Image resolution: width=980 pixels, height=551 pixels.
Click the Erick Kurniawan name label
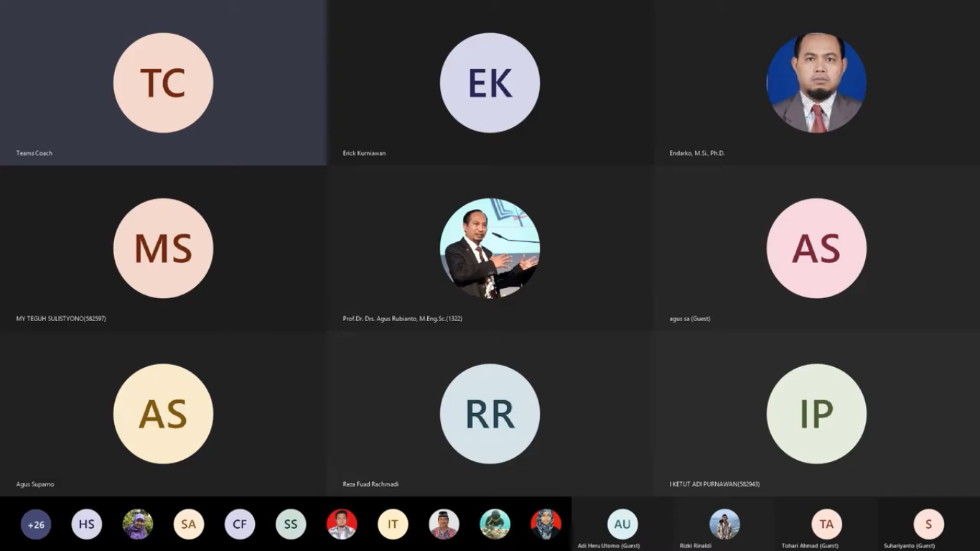[364, 153]
